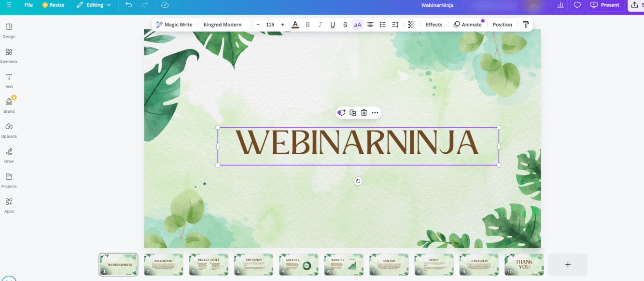The height and width of the screenshot is (281, 644).
Task: Select slide 10 Thank You thumbnail
Action: tap(524, 265)
